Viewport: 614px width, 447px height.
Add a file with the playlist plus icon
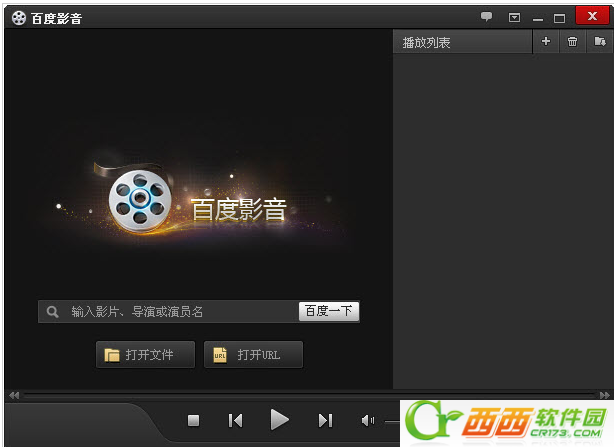[546, 41]
